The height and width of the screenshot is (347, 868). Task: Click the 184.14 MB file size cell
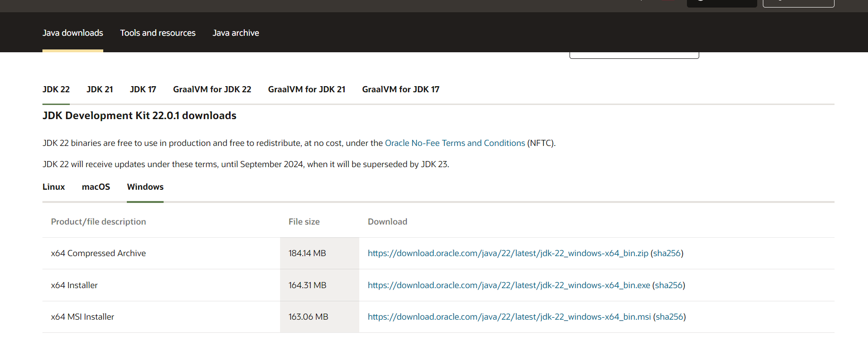(x=320, y=253)
